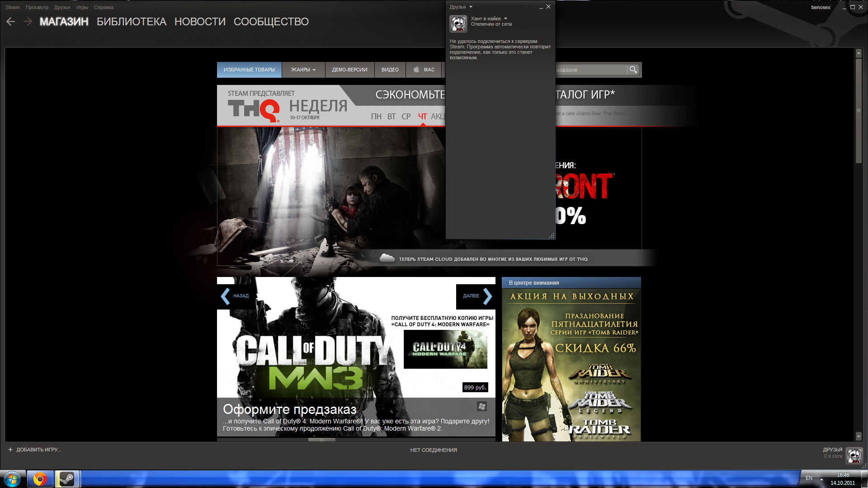This screenshot has width=868, height=488.
Task: Go to the НОВОСТИ section
Action: click(x=200, y=22)
